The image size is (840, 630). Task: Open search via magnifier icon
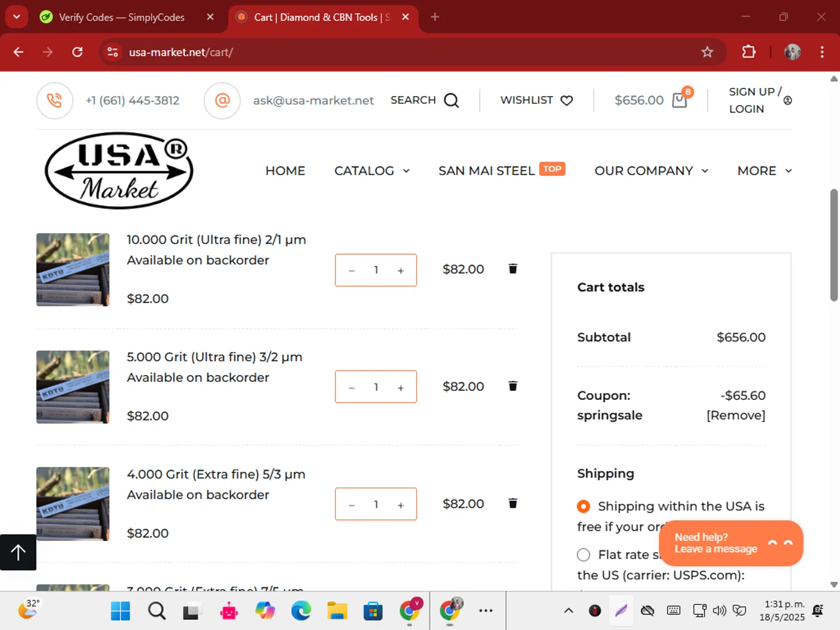pos(451,101)
